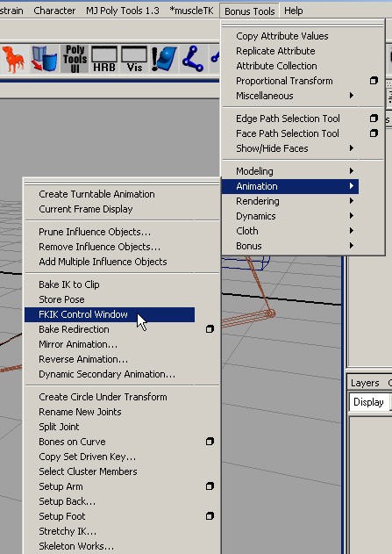The height and width of the screenshot is (554, 392).
Task: Click the HRB shelf button
Action: click(104, 59)
